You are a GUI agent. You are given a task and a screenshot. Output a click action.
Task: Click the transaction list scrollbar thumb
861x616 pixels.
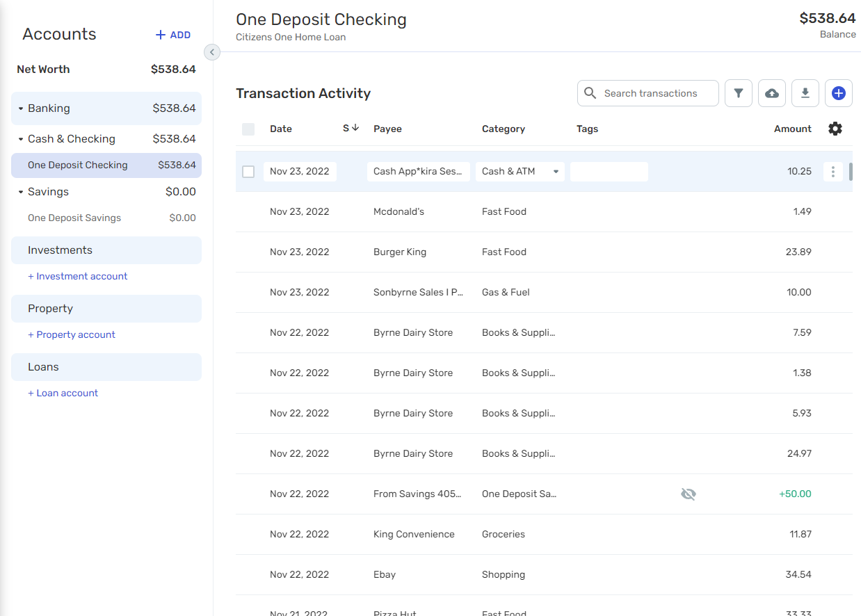click(x=851, y=172)
